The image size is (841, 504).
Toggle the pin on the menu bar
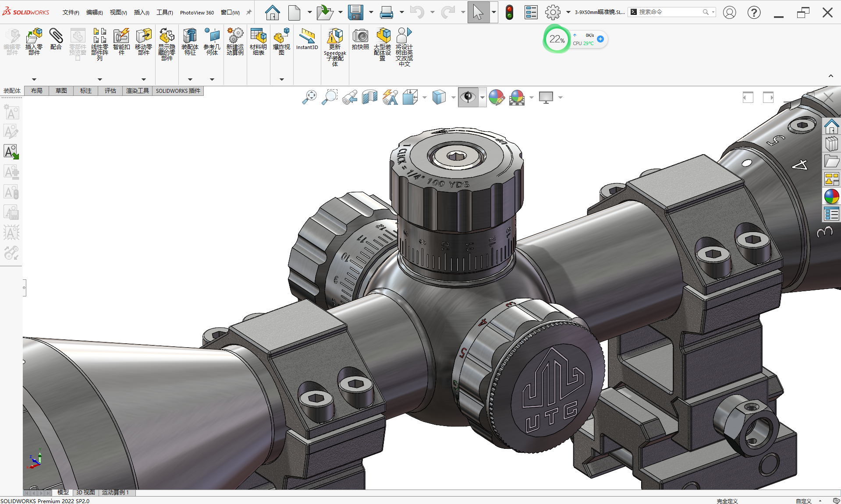(x=249, y=12)
